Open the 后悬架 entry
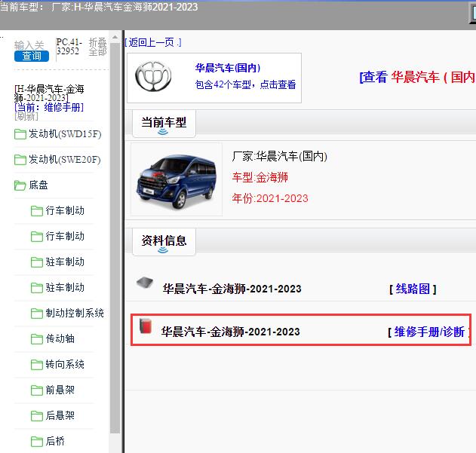 (x=60, y=415)
